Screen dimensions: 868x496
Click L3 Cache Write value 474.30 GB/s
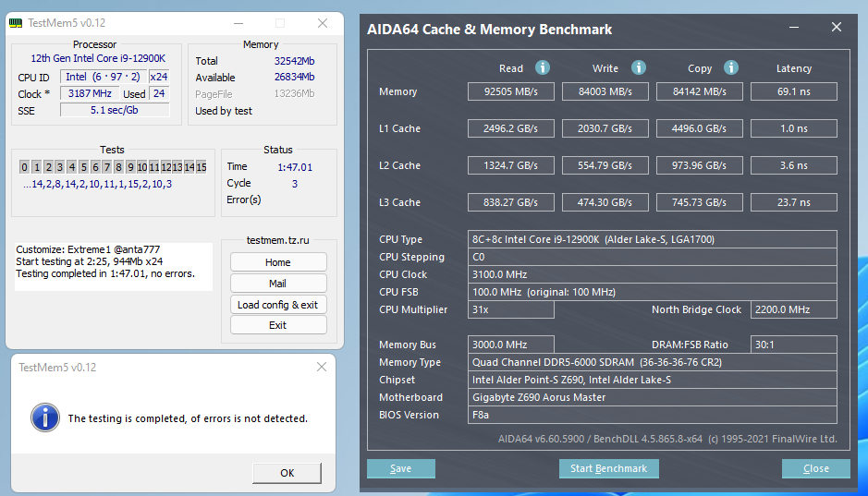coord(605,202)
